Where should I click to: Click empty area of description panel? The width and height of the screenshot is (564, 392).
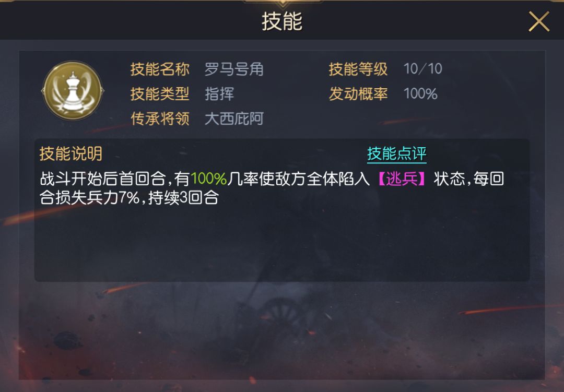click(x=282, y=245)
